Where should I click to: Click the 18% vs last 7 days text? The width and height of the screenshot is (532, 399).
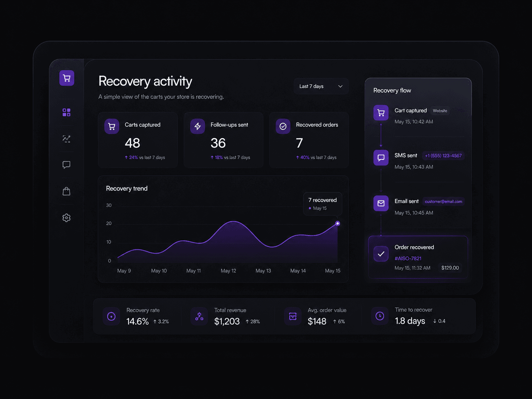(x=230, y=157)
